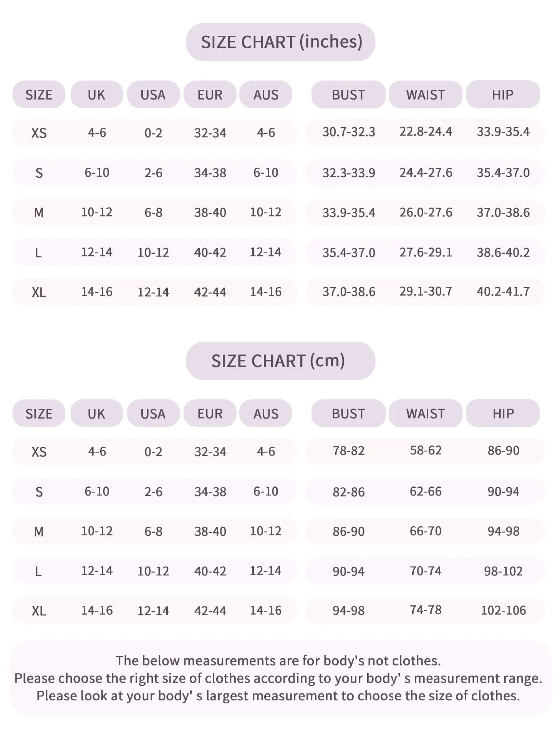560x738 pixels.
Task: Select XL size label in cm chart
Action: point(39,611)
